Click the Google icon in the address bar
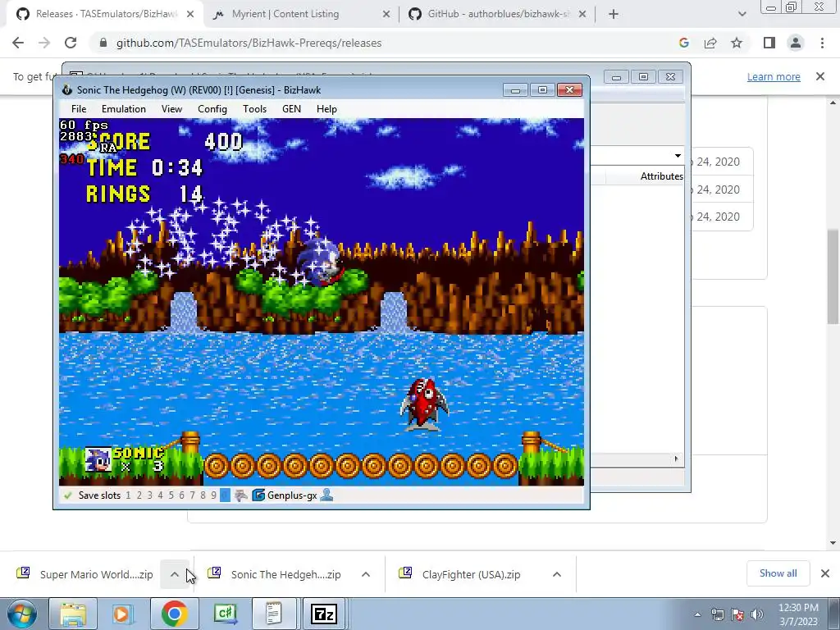Viewport: 840px width, 630px height. pyautogui.click(x=684, y=43)
